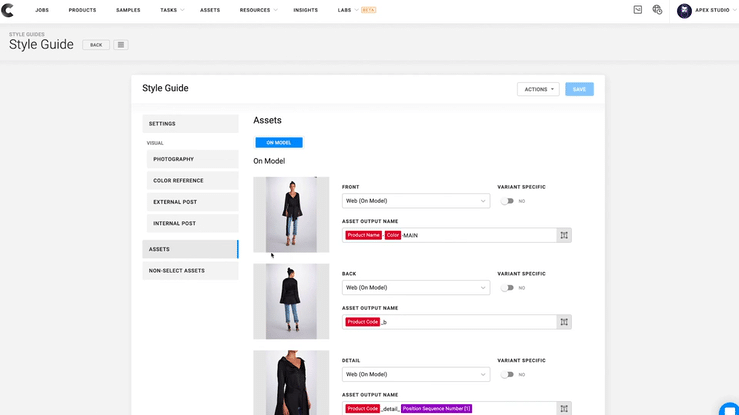739x415 pixels.
Task: Toggle Variant Specific for Back asset
Action: pos(508,288)
